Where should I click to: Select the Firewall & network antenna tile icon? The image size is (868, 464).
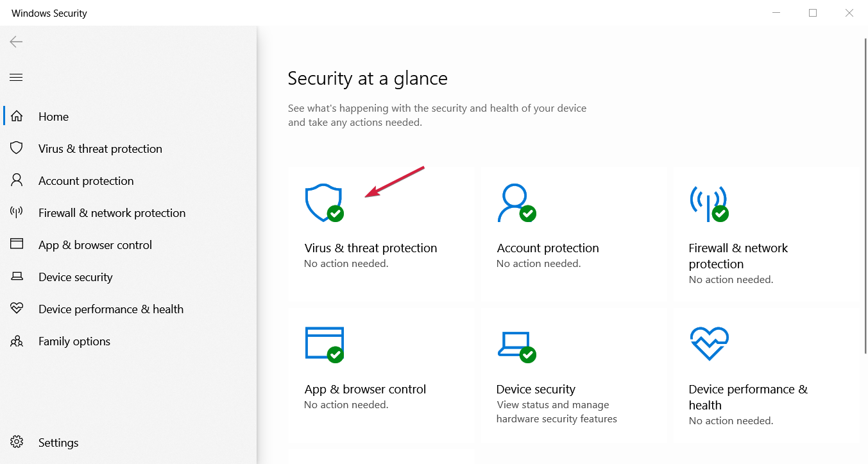pos(708,203)
